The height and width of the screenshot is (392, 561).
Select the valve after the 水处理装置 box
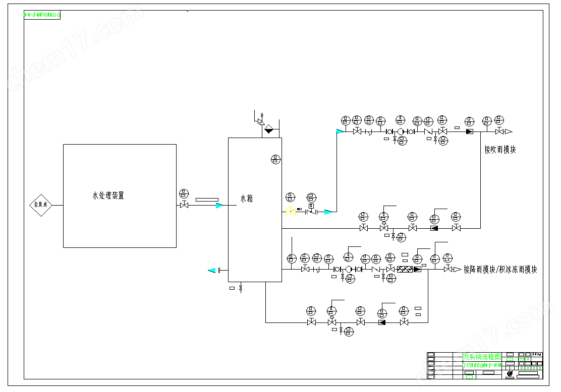point(184,206)
